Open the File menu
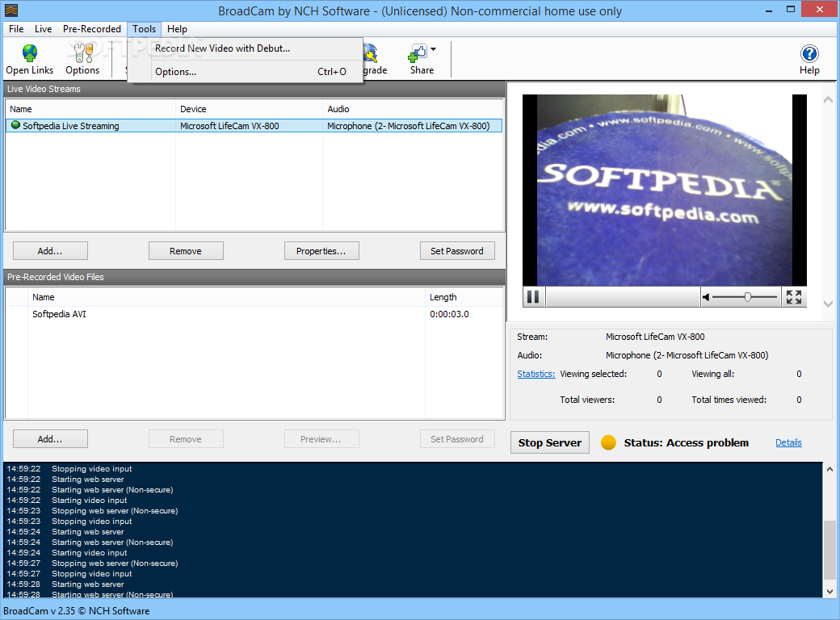 click(16, 29)
